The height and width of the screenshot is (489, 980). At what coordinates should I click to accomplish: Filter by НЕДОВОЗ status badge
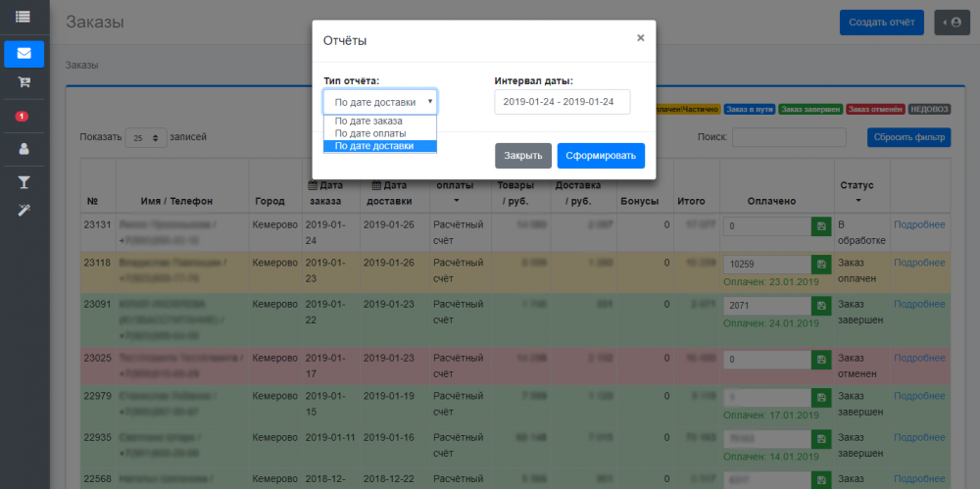[929, 110]
